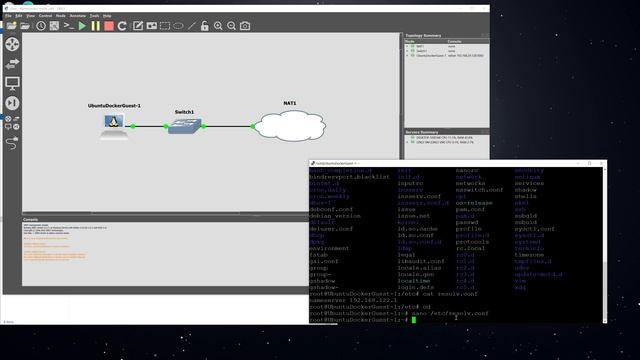Open the File menu

click(8, 16)
